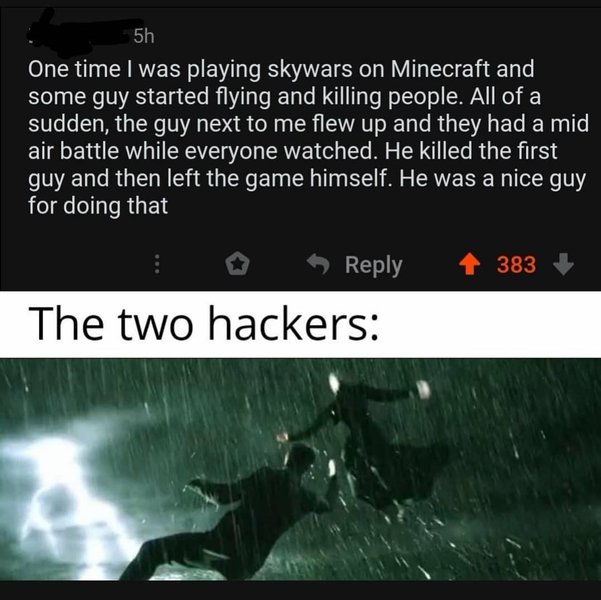Downvote the comment with the gray arrow

click(563, 265)
